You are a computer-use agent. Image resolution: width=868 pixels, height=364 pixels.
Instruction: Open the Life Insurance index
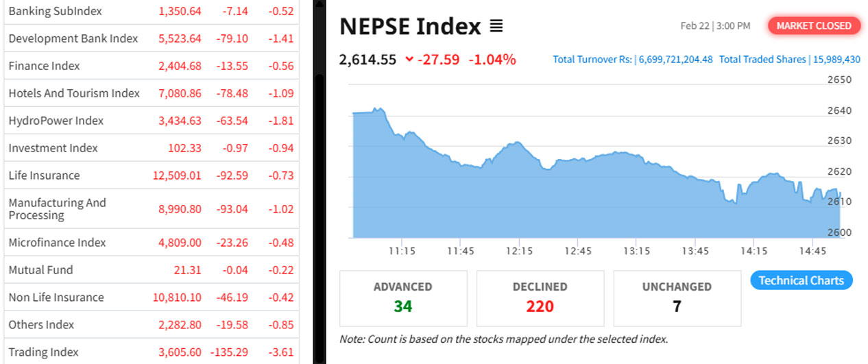coord(44,175)
